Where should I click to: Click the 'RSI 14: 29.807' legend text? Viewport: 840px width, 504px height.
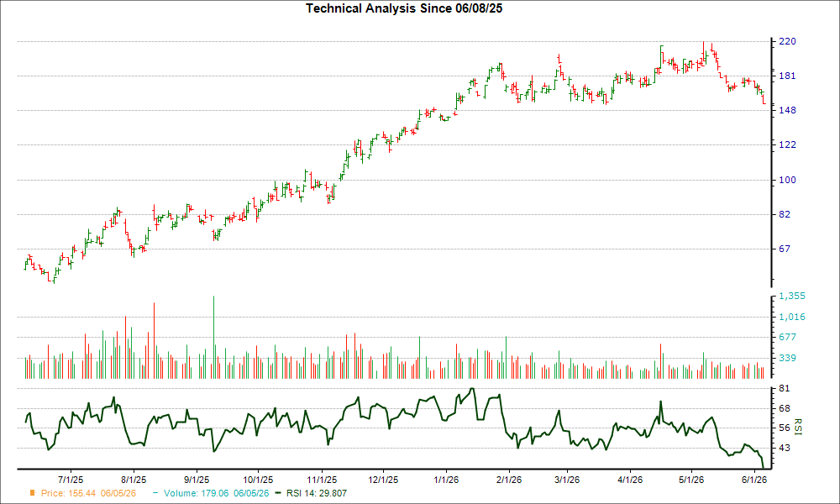click(317, 493)
